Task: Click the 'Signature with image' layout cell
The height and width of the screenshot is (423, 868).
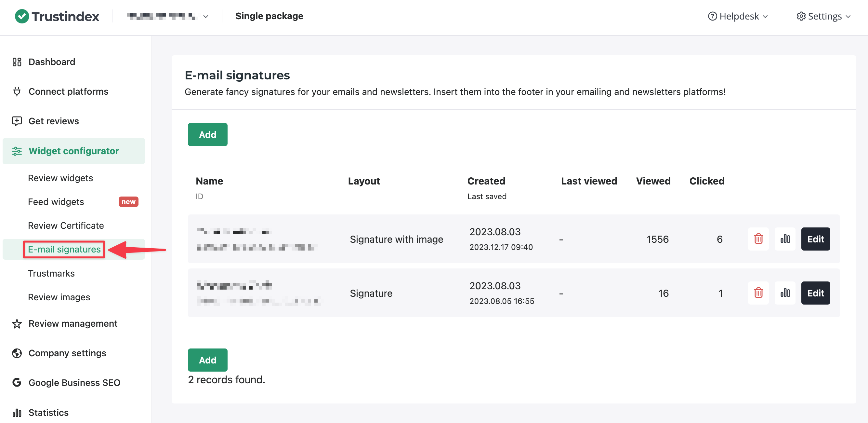Action: point(396,239)
